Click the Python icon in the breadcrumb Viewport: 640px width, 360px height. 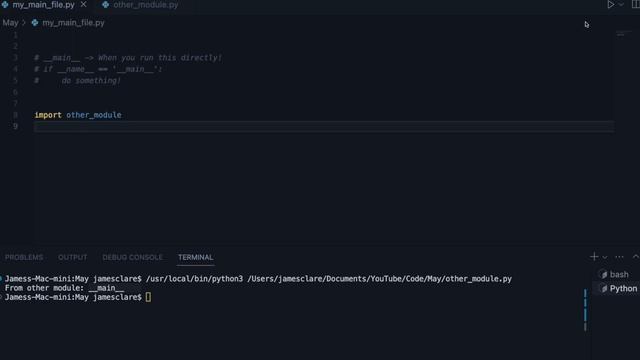point(35,23)
